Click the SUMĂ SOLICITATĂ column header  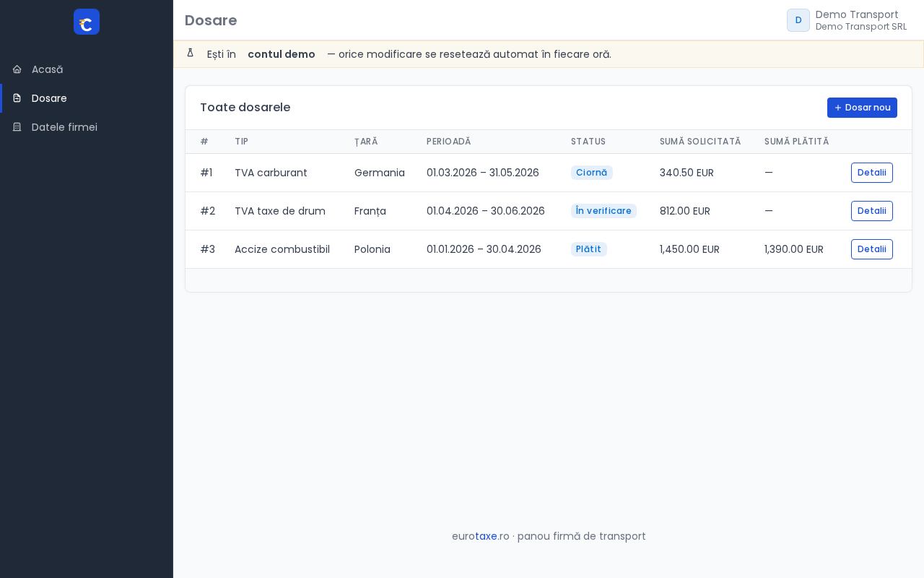click(700, 142)
